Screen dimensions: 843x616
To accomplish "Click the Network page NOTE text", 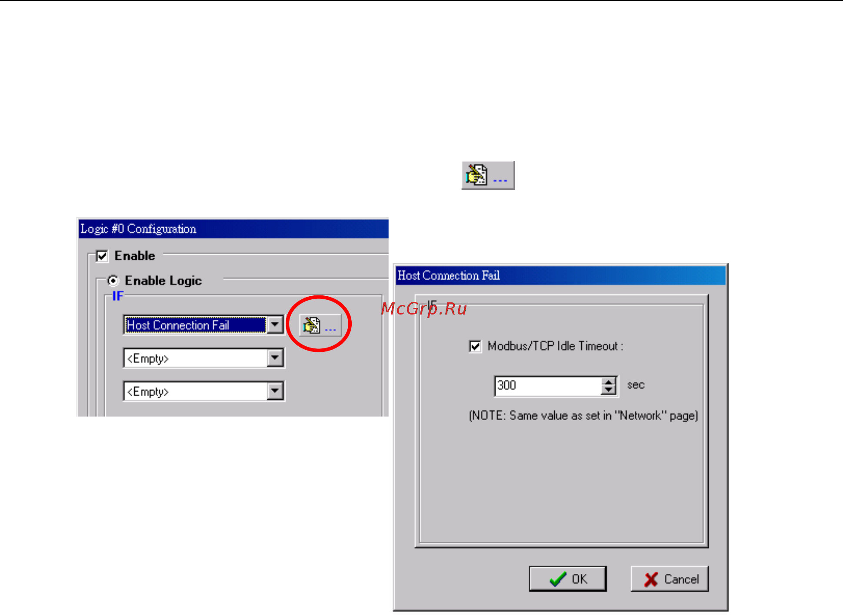I will pos(583,416).
